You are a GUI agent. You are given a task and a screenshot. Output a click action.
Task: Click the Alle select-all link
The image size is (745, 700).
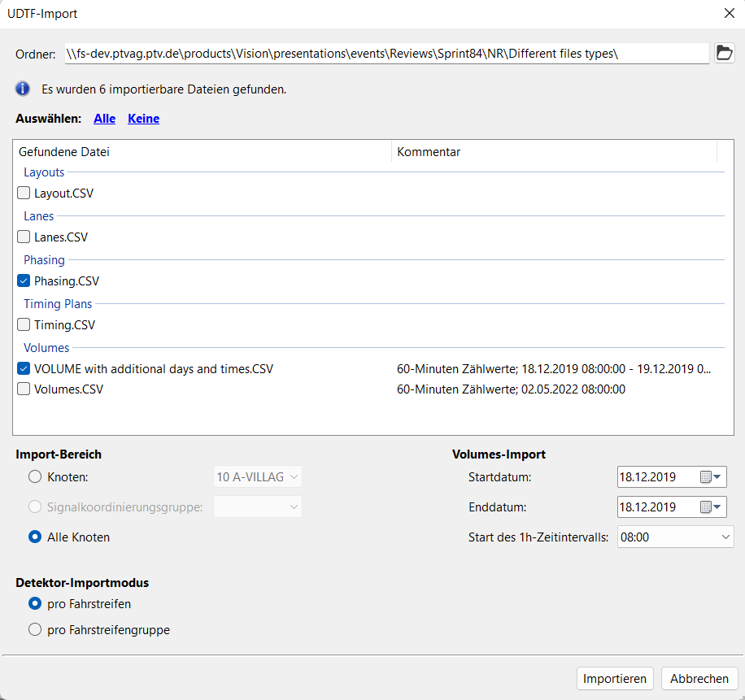pos(105,119)
